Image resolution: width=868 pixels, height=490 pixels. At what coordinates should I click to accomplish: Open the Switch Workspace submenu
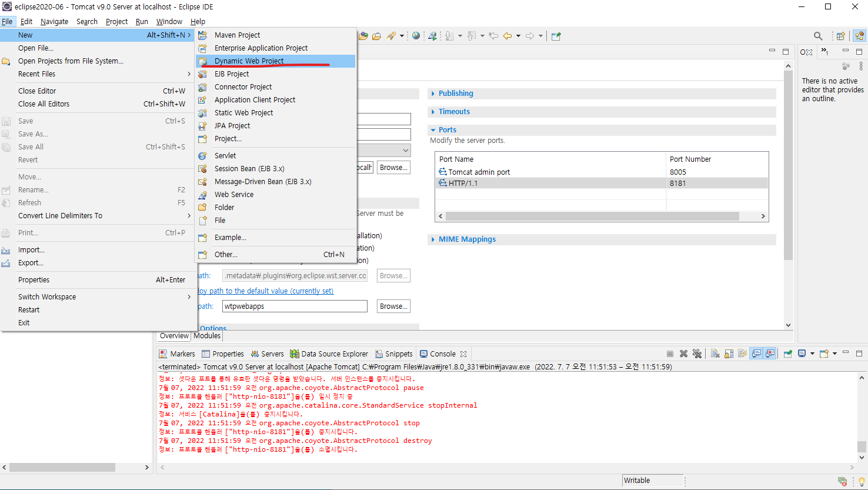pos(97,297)
